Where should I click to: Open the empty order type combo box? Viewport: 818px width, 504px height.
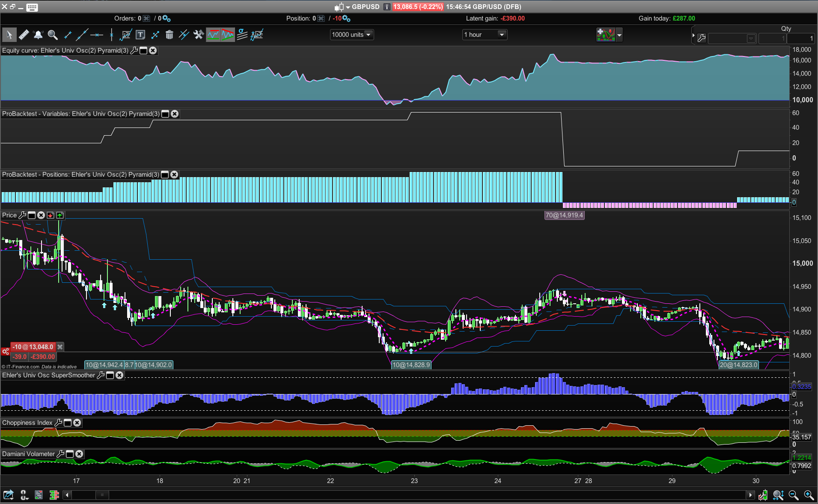[x=732, y=39]
